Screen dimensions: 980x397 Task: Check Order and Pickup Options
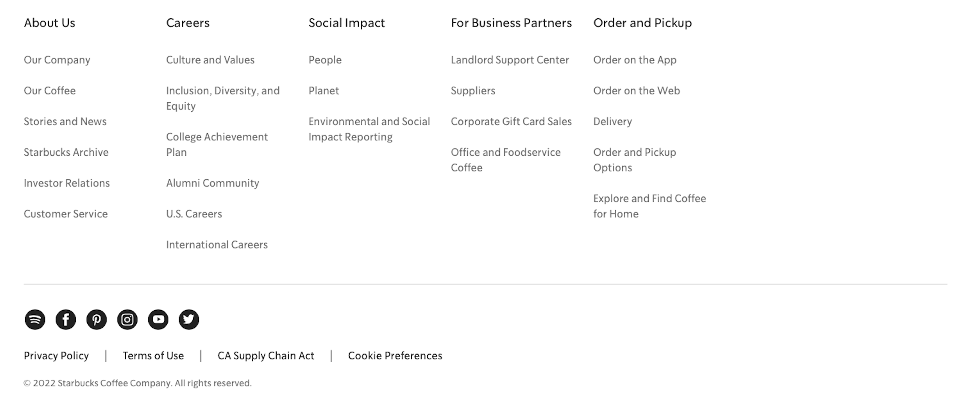coord(635,160)
